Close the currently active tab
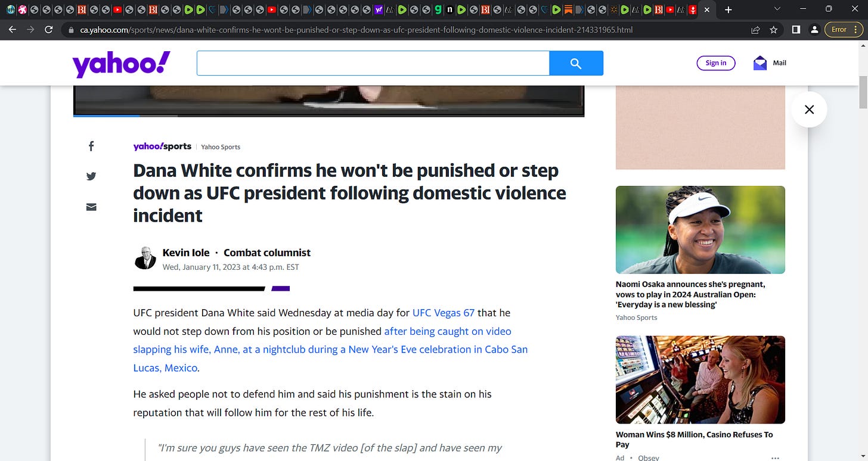The height and width of the screenshot is (461, 868). pyautogui.click(x=707, y=10)
